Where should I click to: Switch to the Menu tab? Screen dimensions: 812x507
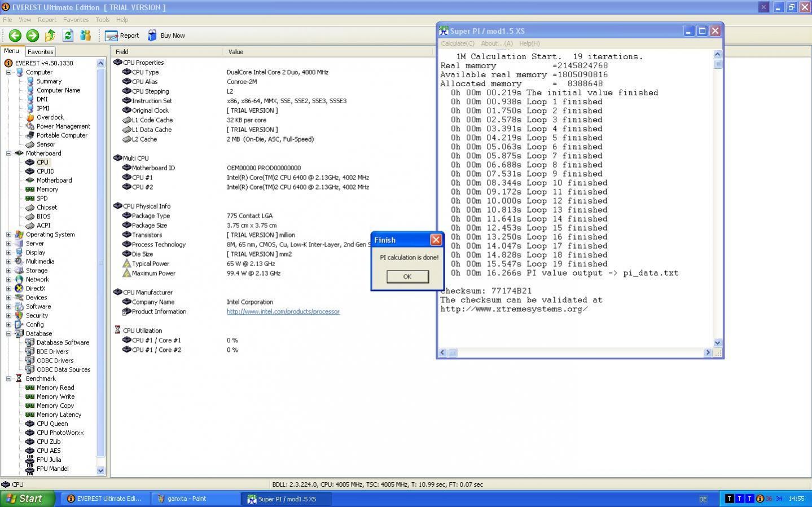[x=11, y=51]
